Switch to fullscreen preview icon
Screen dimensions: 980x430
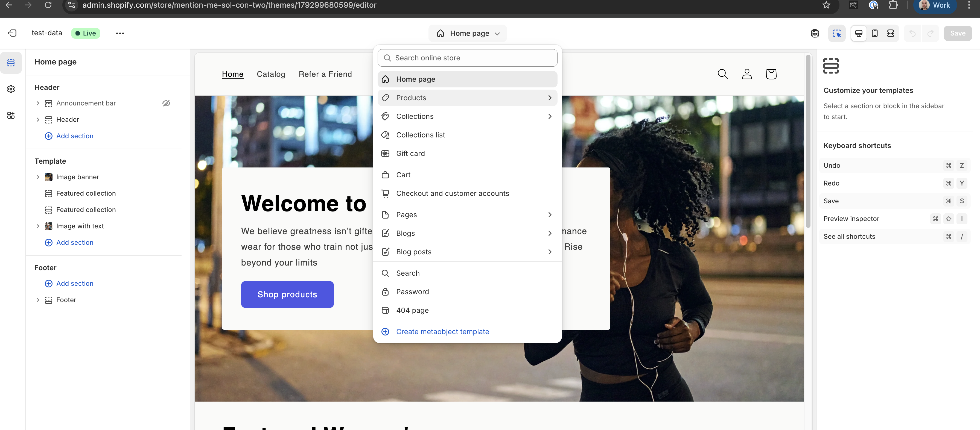(890, 33)
